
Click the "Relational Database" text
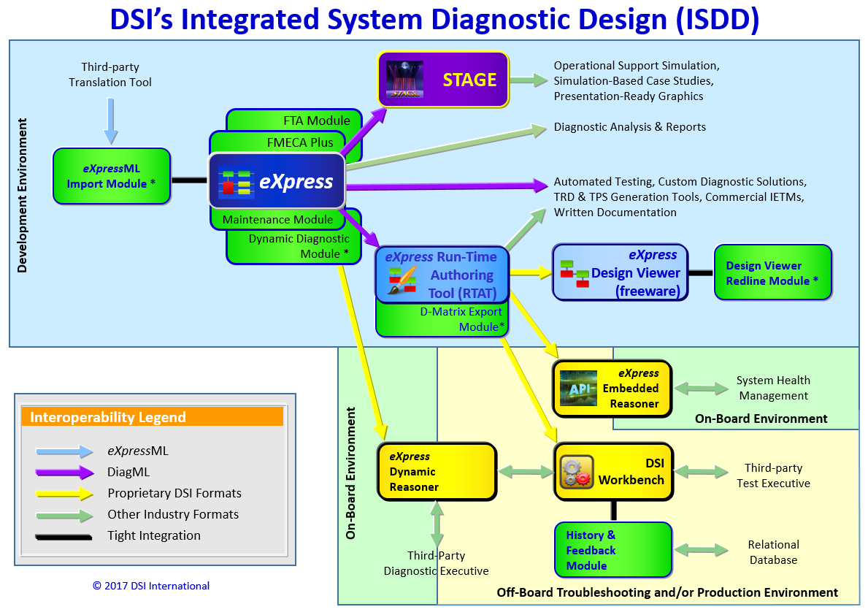pos(773,552)
